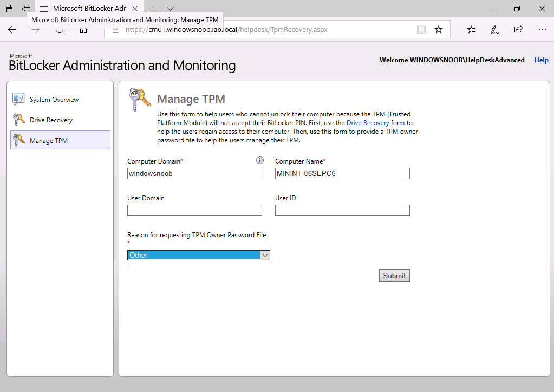
Task: Show tabs you've set aside icon
Action: (x=9, y=9)
